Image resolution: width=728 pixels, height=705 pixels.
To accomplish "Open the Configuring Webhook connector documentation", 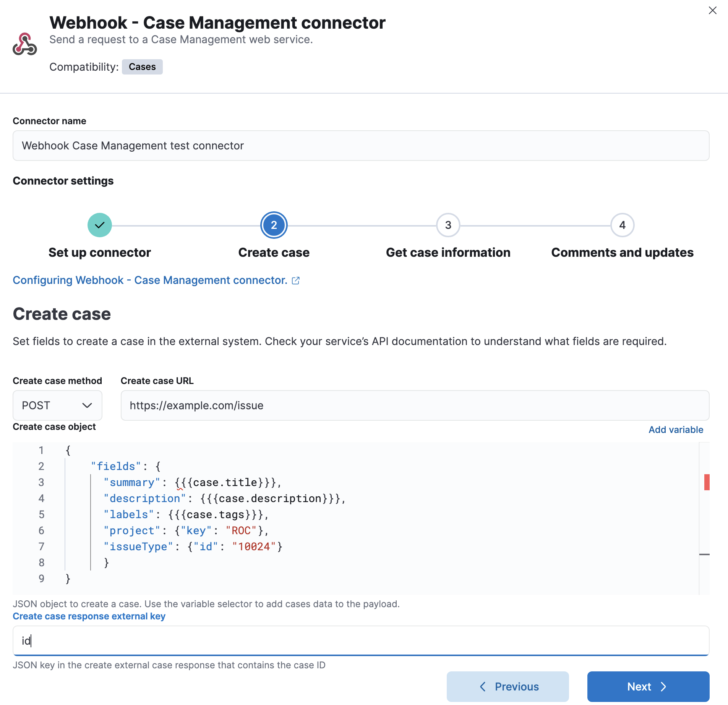I will click(149, 280).
